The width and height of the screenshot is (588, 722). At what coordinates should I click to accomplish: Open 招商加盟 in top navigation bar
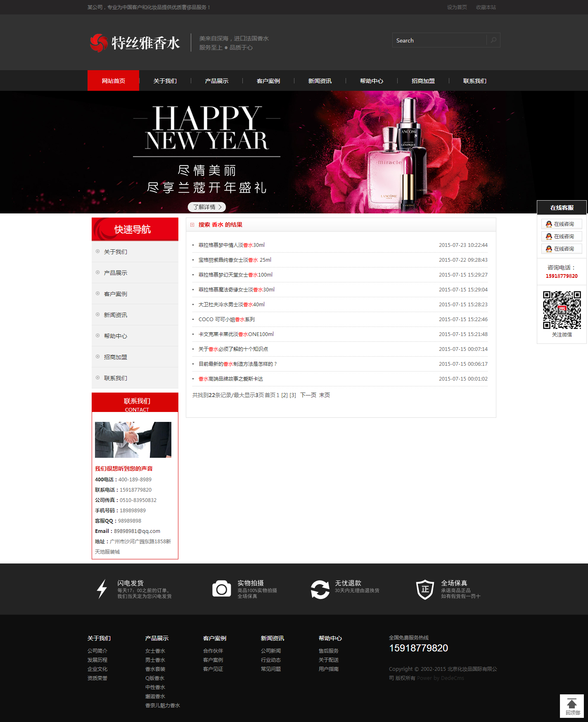click(423, 80)
